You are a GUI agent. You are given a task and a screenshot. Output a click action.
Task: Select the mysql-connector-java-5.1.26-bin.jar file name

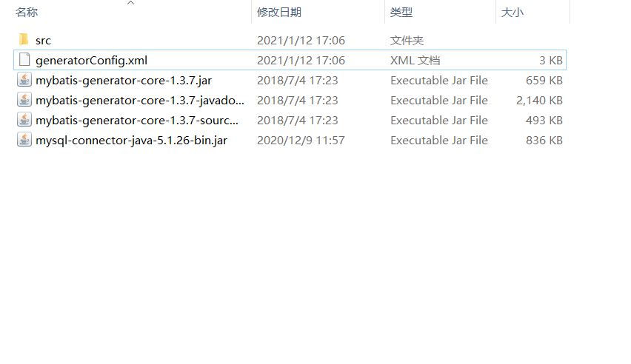tap(132, 141)
